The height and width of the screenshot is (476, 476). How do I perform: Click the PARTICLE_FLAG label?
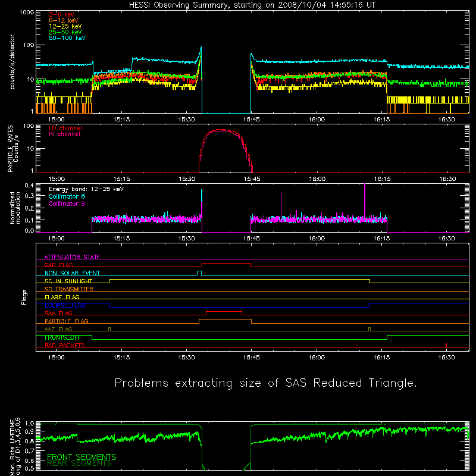(67, 321)
